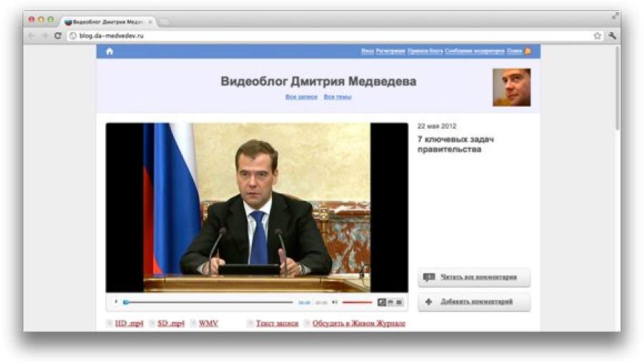Enter fullscreen using the expand arrows icon
This screenshot has height=362, width=644.
point(615,16)
